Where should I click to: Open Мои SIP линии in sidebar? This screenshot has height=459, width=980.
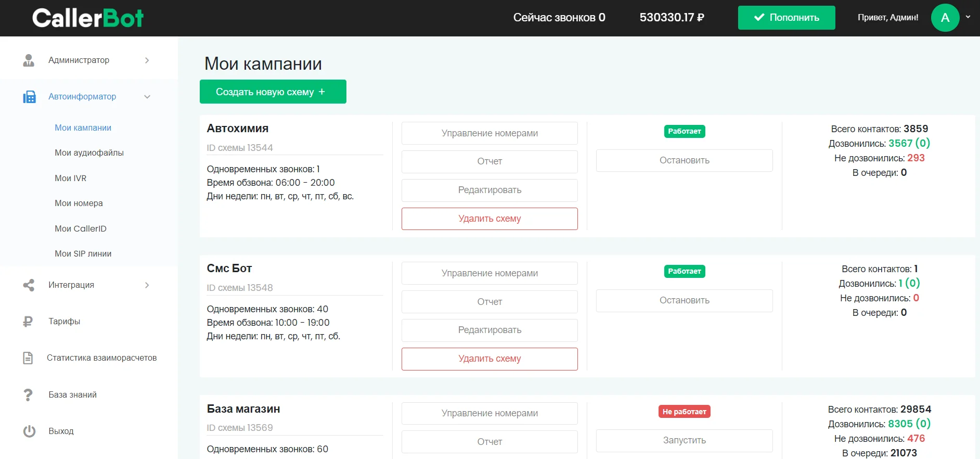(x=83, y=253)
